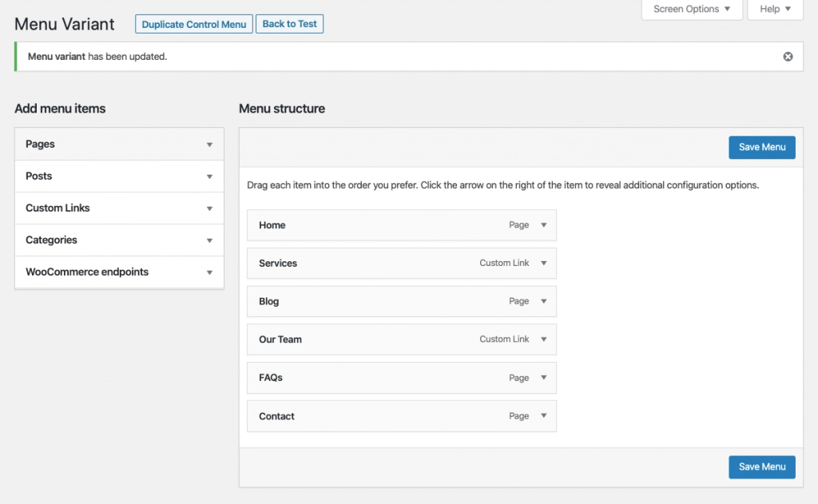Image resolution: width=818 pixels, height=504 pixels.
Task: Open FAQs menu item options arrow
Action: tap(543, 377)
